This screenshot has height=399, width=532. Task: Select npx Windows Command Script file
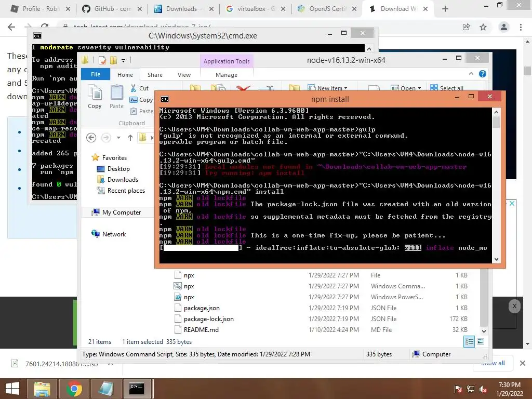click(x=189, y=286)
